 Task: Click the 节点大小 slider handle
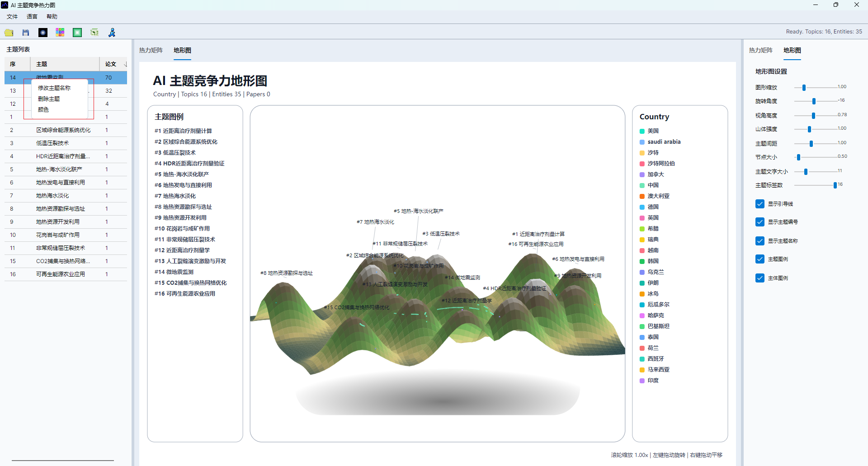tap(798, 157)
